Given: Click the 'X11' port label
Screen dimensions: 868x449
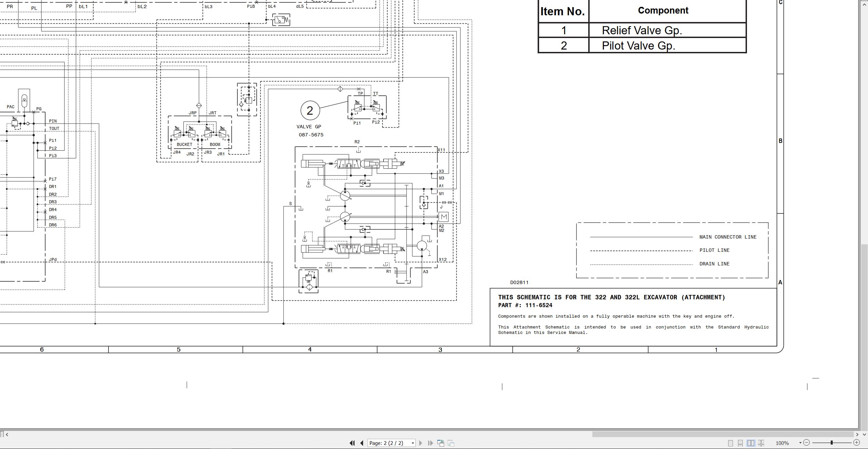Looking at the screenshot, I should coord(441,150).
